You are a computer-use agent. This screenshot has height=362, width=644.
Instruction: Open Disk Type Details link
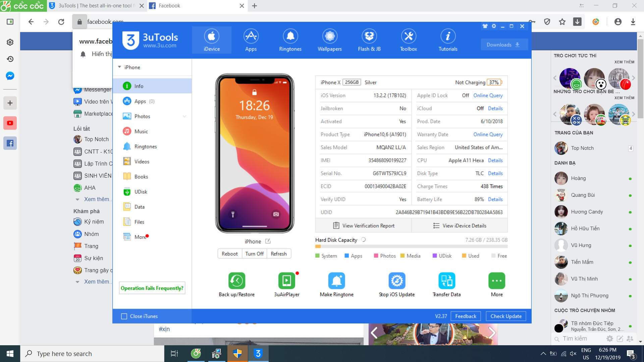click(495, 173)
